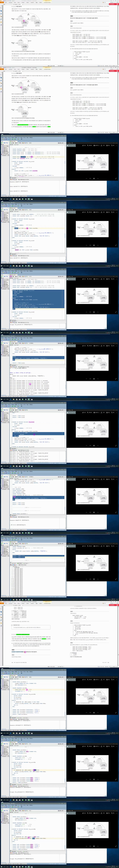Click the Run Script icon in worksheet toolbar
The height and width of the screenshot is (868, 119).
coord(12,143)
